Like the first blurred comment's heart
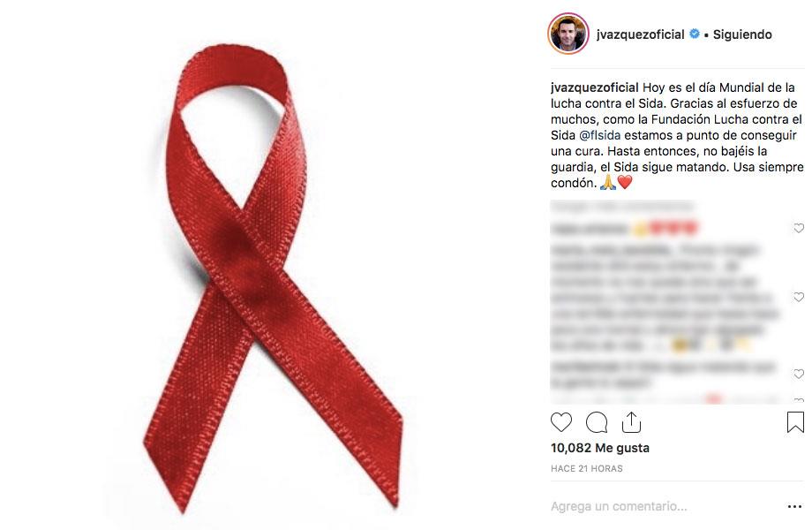The image size is (812, 530). [x=799, y=228]
